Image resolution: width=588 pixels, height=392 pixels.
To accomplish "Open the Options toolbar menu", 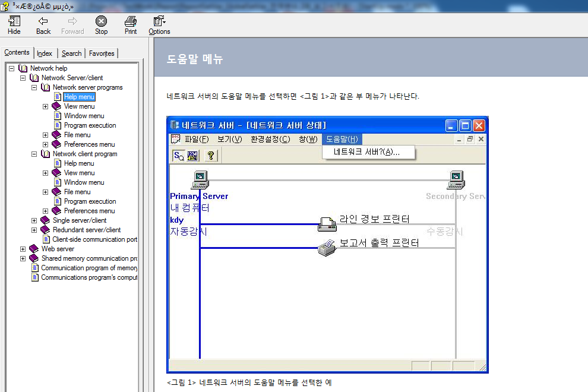I will (159, 25).
